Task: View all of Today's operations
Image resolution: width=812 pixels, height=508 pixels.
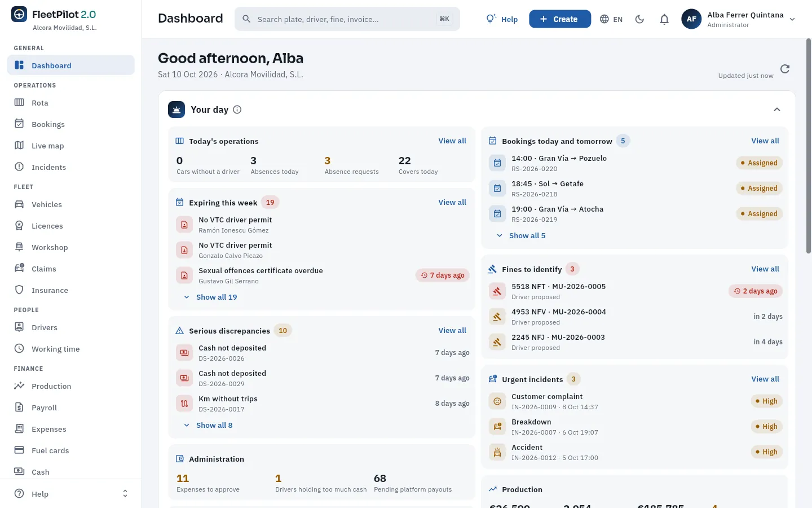Action: [452, 141]
